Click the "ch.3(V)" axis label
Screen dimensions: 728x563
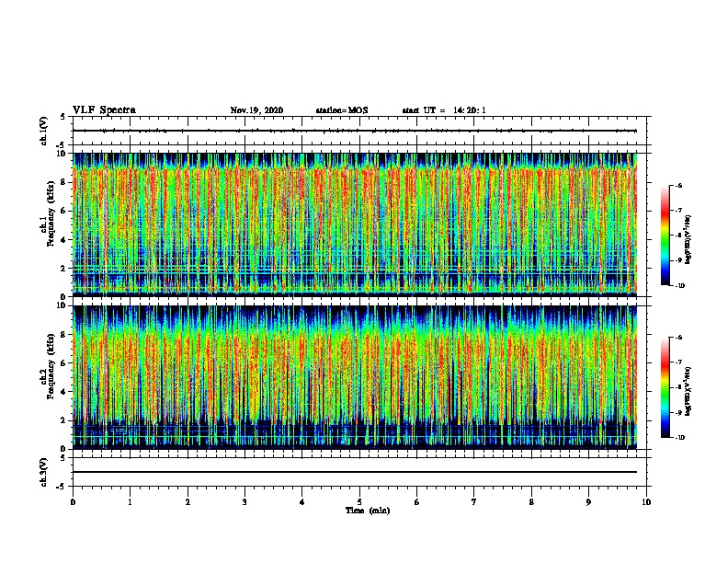click(43, 472)
